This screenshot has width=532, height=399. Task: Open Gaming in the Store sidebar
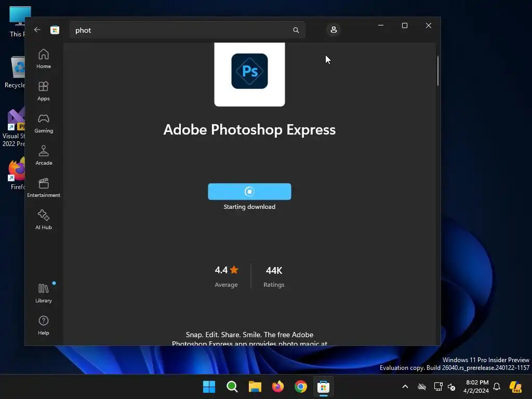[x=44, y=123]
